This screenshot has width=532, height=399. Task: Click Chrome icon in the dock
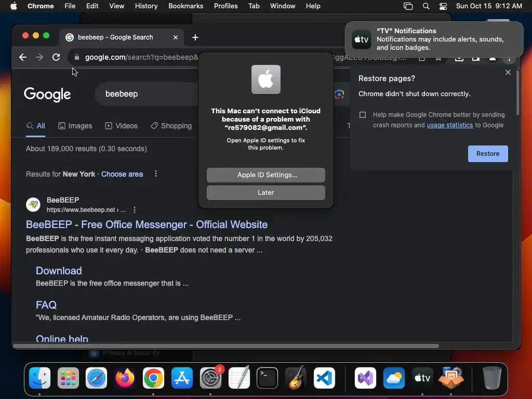pyautogui.click(x=153, y=378)
